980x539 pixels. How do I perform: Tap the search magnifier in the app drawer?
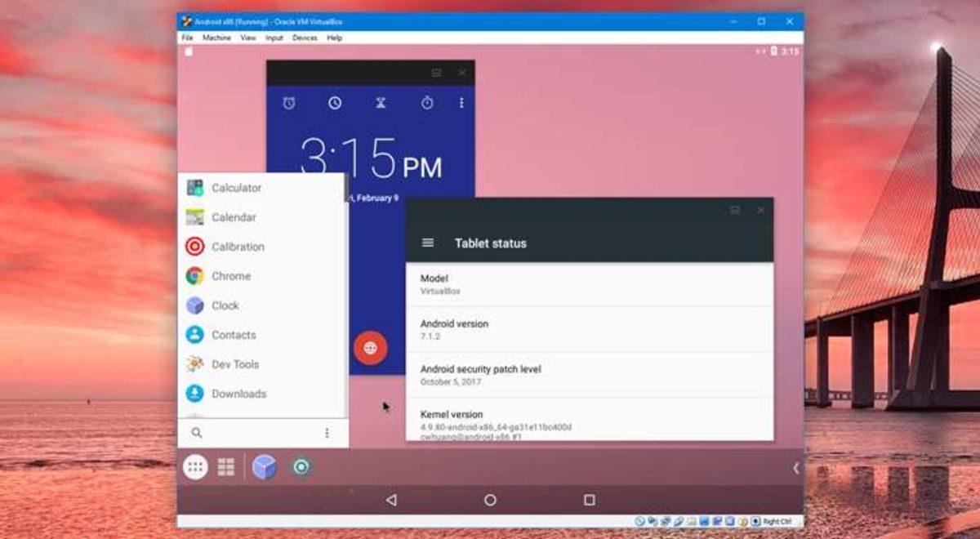coord(197,433)
